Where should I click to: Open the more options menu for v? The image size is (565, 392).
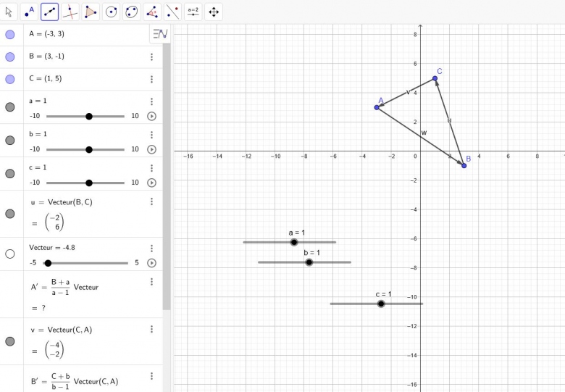pos(151,329)
